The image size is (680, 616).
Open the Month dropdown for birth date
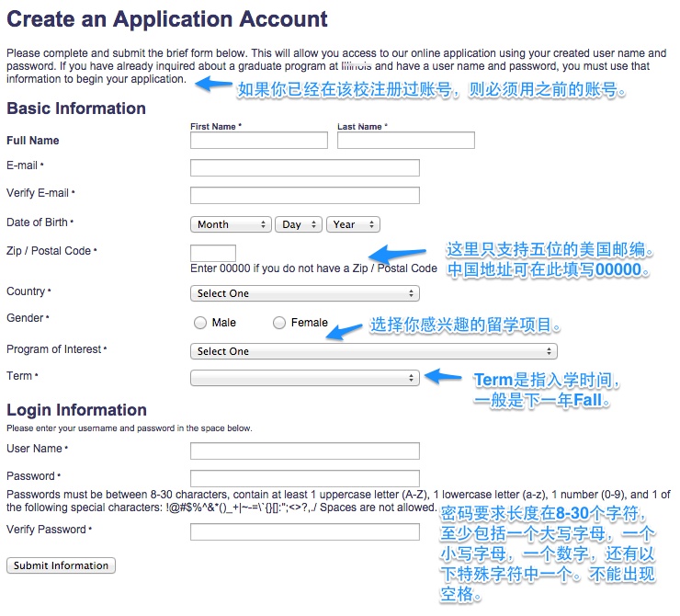[232, 224]
